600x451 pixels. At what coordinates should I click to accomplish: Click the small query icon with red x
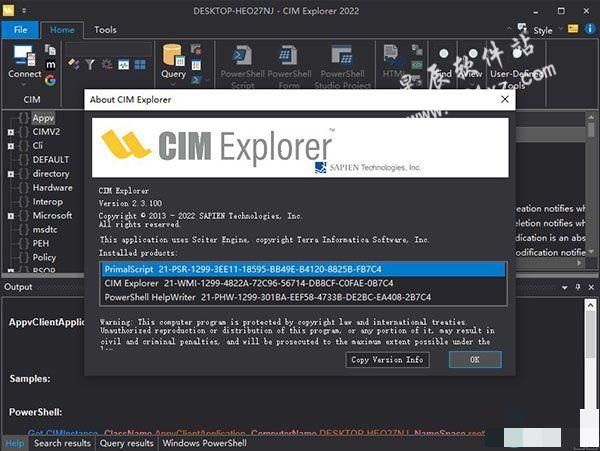tap(196, 49)
